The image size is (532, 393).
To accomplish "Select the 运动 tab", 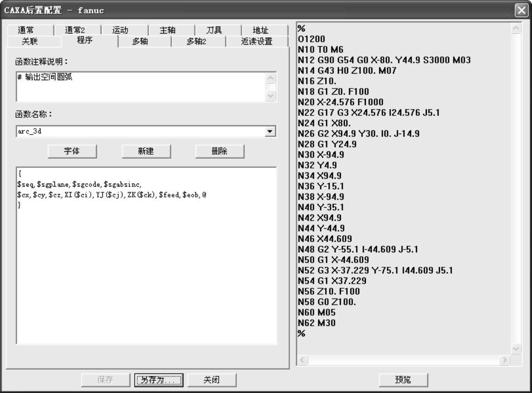I will pyautogui.click(x=120, y=30).
